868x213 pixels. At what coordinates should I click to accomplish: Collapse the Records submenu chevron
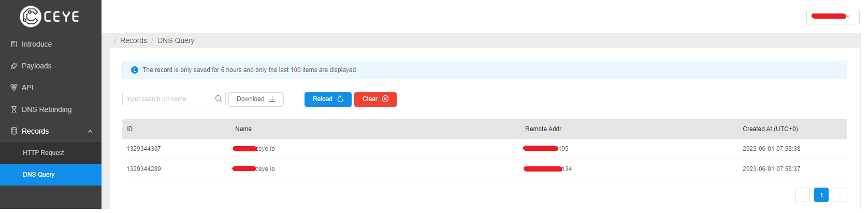click(x=90, y=131)
